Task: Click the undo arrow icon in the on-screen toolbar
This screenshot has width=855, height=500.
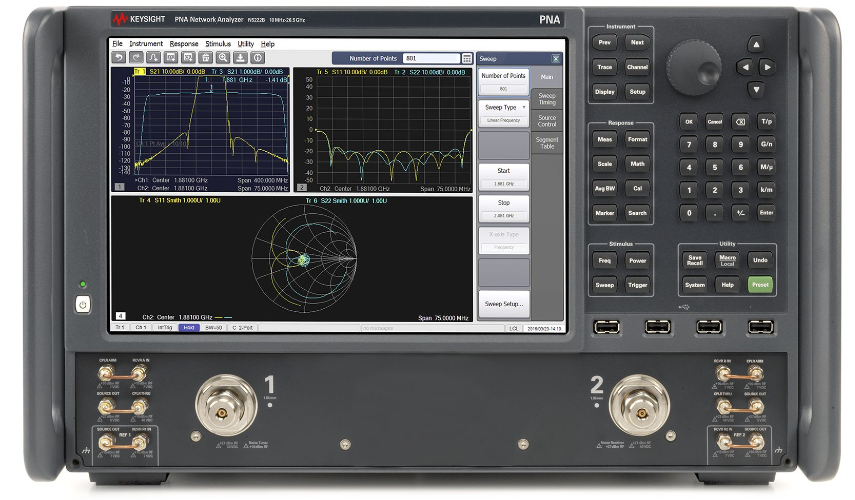Action: [x=119, y=57]
